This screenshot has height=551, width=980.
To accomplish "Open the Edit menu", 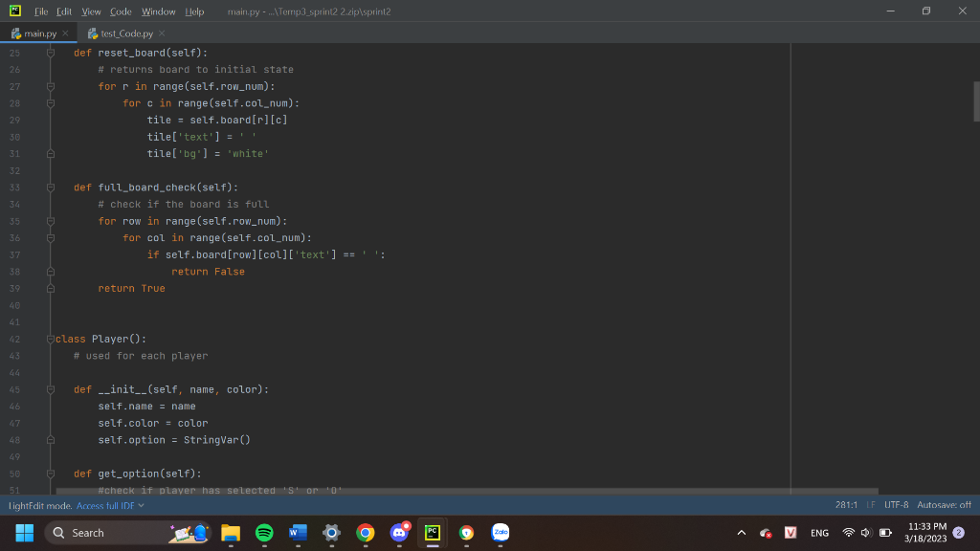I will [x=64, y=11].
